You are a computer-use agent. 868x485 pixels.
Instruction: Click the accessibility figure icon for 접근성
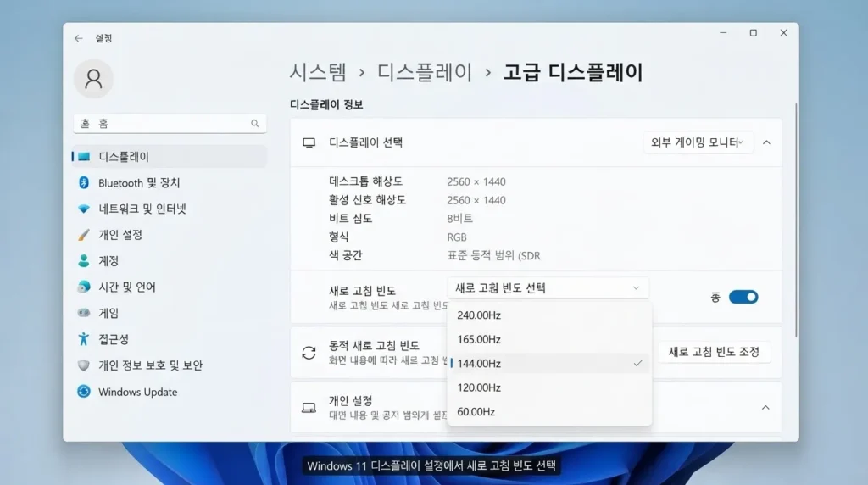click(x=84, y=339)
